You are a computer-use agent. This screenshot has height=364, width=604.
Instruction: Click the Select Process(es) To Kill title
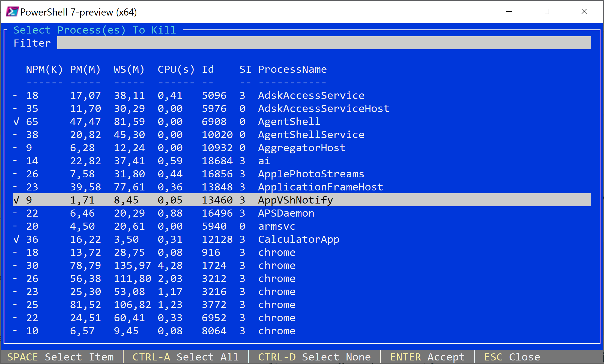(x=95, y=30)
